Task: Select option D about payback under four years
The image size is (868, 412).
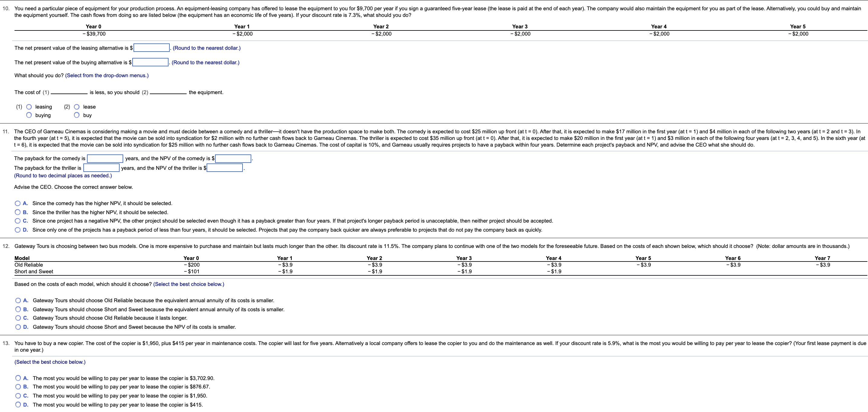Action: coord(18,230)
